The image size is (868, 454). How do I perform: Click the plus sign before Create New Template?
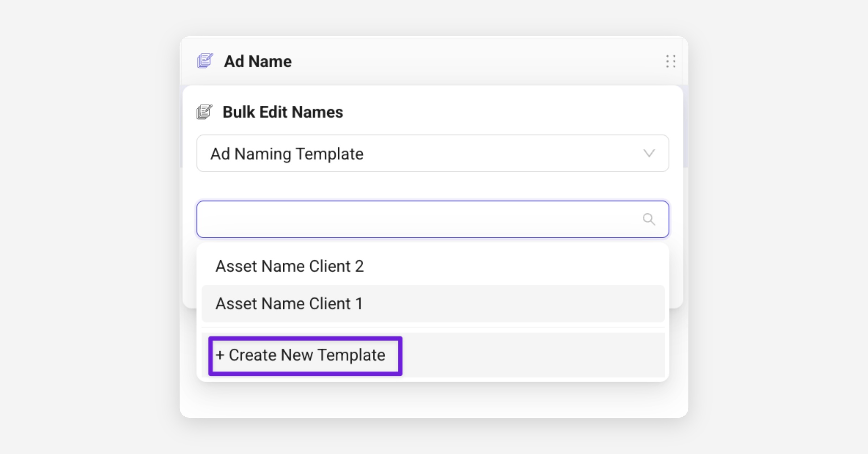(220, 355)
